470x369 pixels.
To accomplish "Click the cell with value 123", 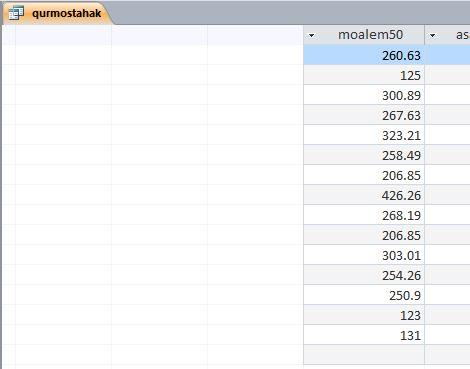I will click(x=364, y=315).
